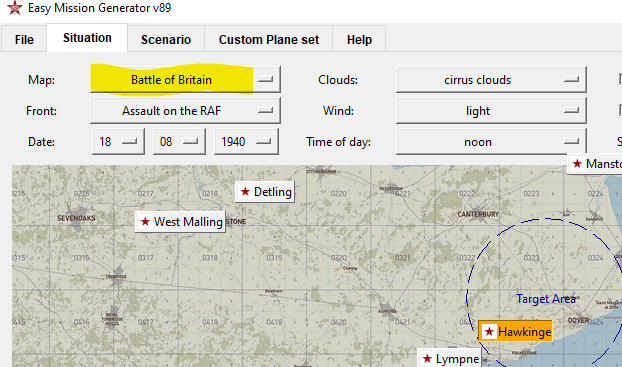This screenshot has width=622, height=367.
Task: Toggle the checkbox right of Clouds dropdown
Action: pos(620,79)
